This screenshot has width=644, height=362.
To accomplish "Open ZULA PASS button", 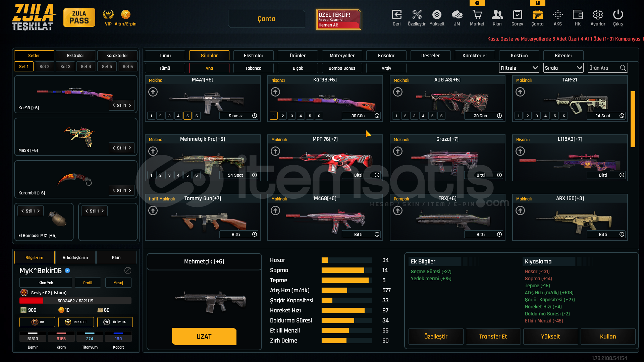I will tap(79, 17).
